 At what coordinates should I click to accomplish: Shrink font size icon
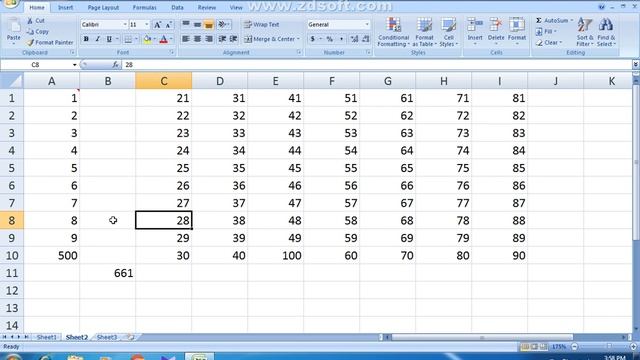coord(169,25)
